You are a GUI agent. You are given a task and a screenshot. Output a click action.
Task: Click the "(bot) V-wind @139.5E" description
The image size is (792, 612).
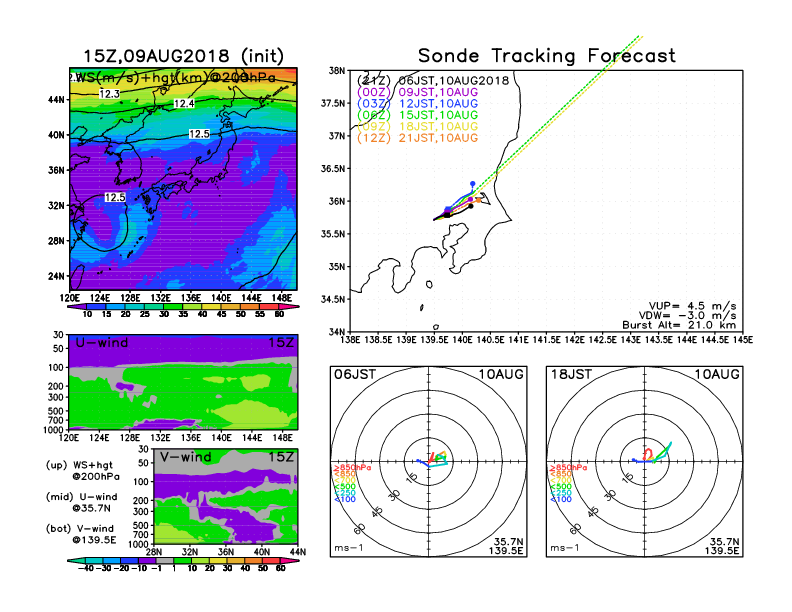click(81, 534)
